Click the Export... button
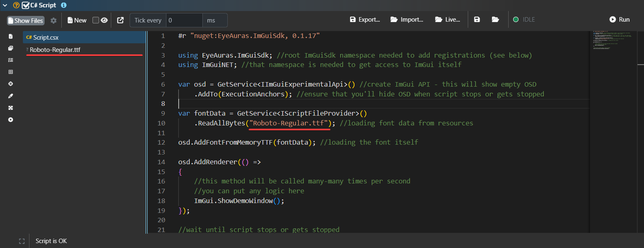 click(x=365, y=20)
